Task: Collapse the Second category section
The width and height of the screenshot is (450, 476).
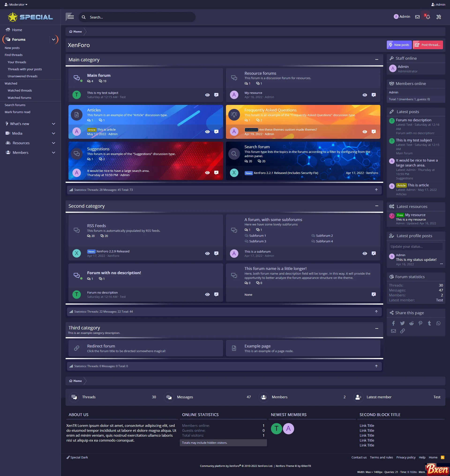Action: click(x=376, y=206)
